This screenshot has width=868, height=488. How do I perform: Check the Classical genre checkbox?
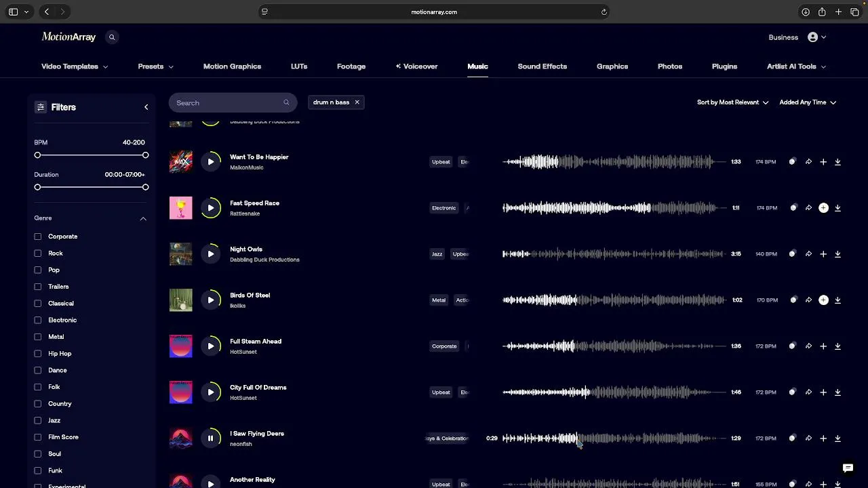(38, 304)
